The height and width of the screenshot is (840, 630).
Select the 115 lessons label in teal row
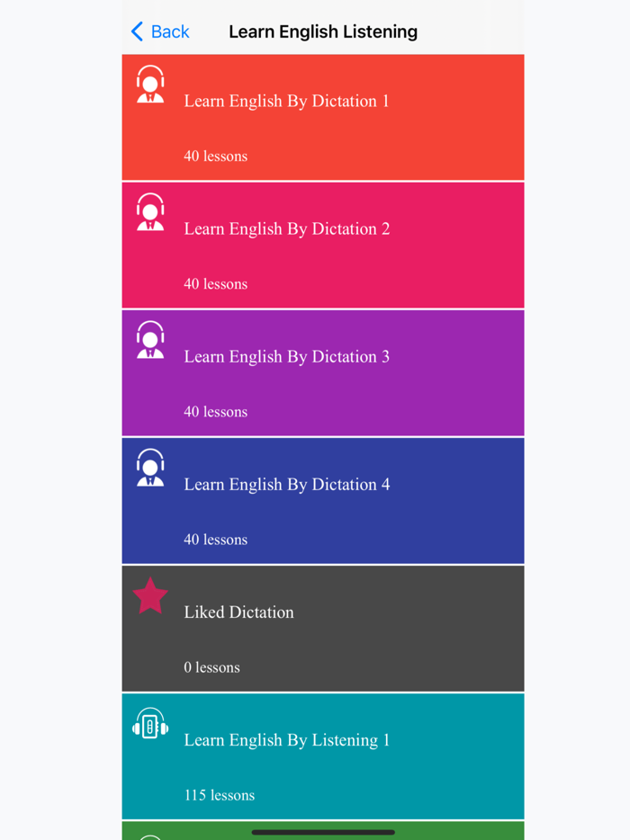point(220,795)
